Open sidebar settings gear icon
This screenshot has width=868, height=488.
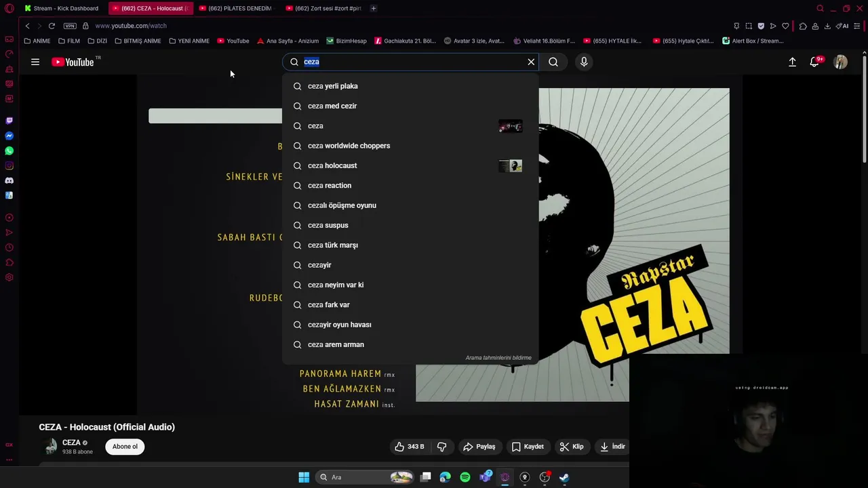(9, 277)
